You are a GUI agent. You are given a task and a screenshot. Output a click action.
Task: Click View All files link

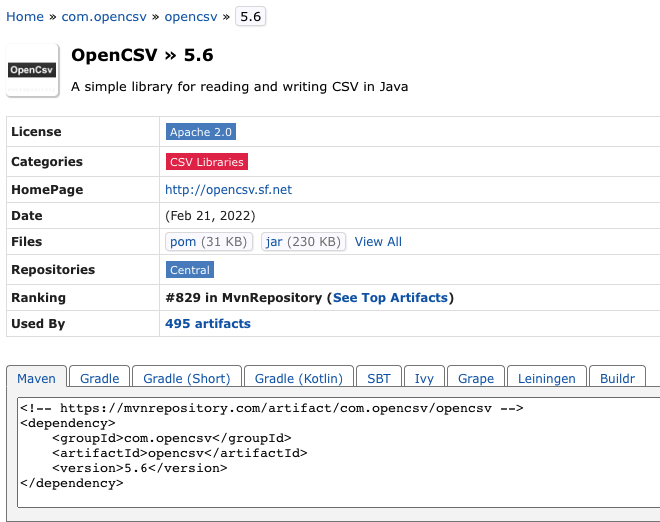coord(378,242)
